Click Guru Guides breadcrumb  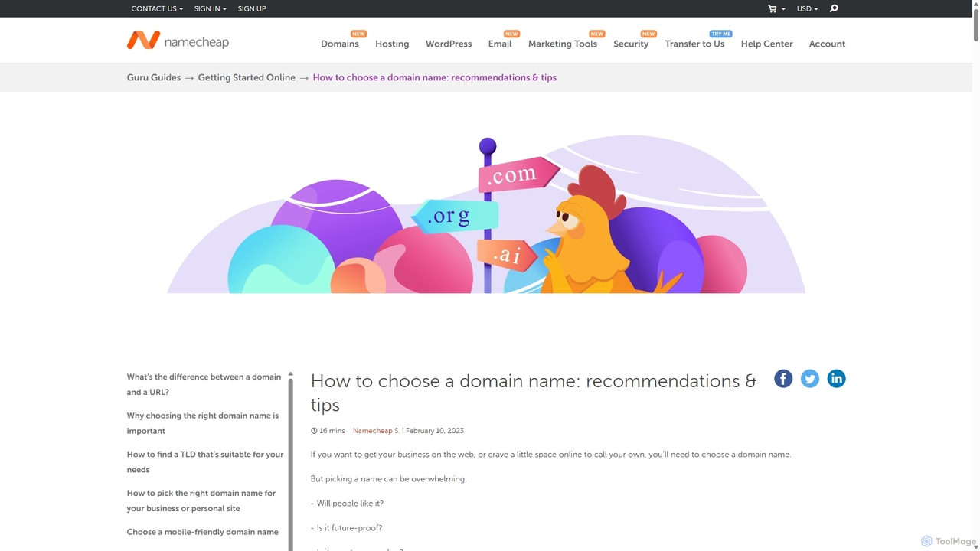point(154,77)
